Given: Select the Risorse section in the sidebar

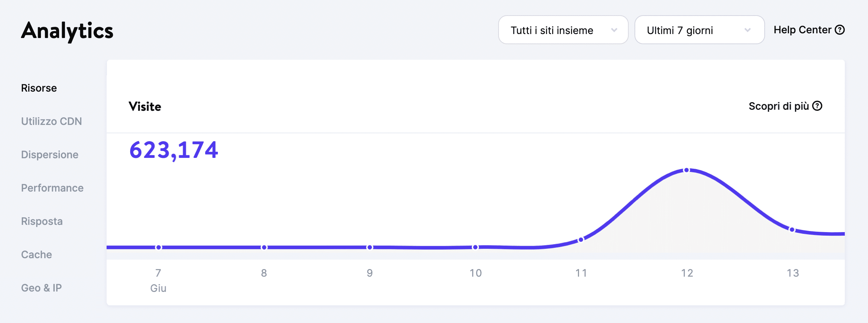Looking at the screenshot, I should [x=39, y=88].
